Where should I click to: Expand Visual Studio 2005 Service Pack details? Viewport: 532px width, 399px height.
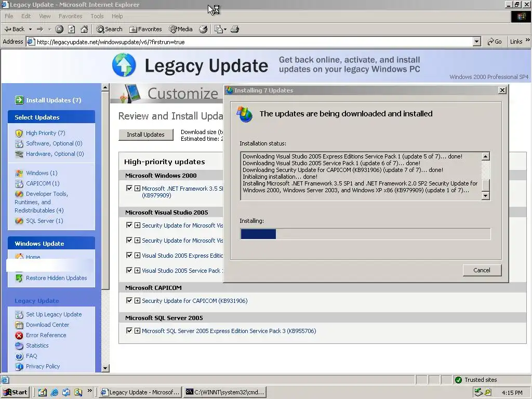(137, 270)
